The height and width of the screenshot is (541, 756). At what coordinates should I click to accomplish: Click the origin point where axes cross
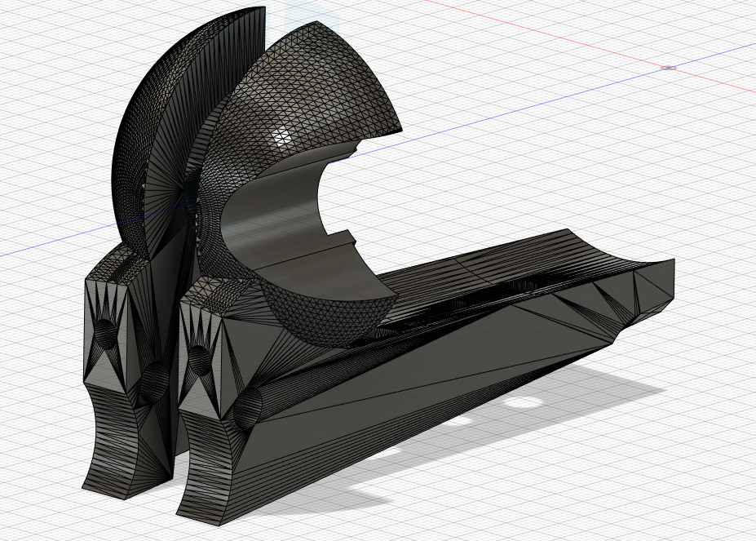[668, 68]
